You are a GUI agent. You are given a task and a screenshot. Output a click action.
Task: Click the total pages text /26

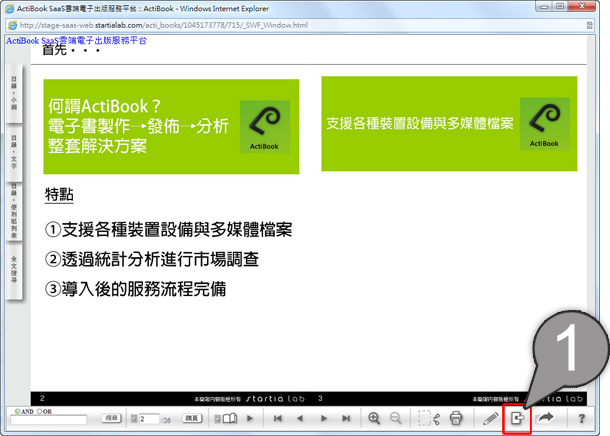pyautogui.click(x=166, y=420)
